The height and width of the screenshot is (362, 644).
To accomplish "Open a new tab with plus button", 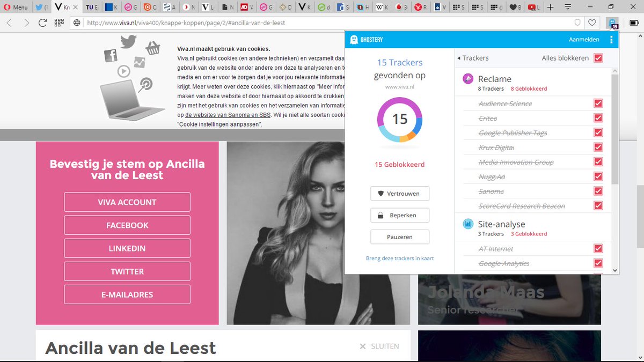I will click(x=550, y=7).
